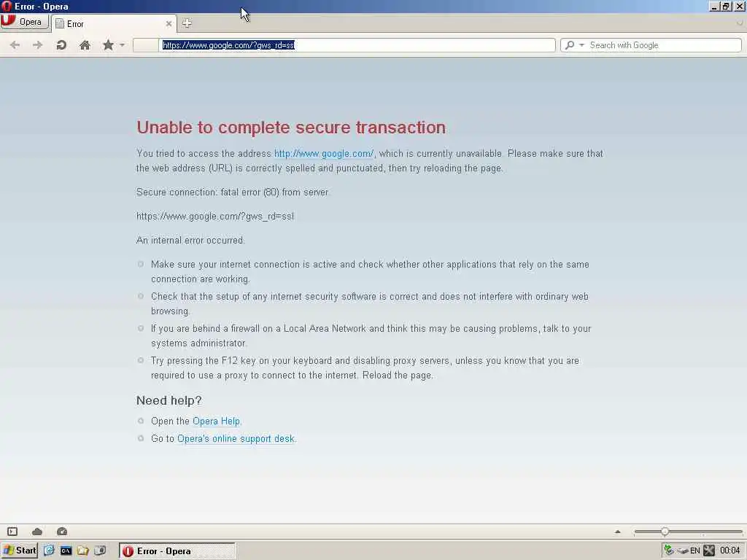The width and height of the screenshot is (747, 560).
Task: Expand view options arrow beside zoom slider
Action: 618,532
